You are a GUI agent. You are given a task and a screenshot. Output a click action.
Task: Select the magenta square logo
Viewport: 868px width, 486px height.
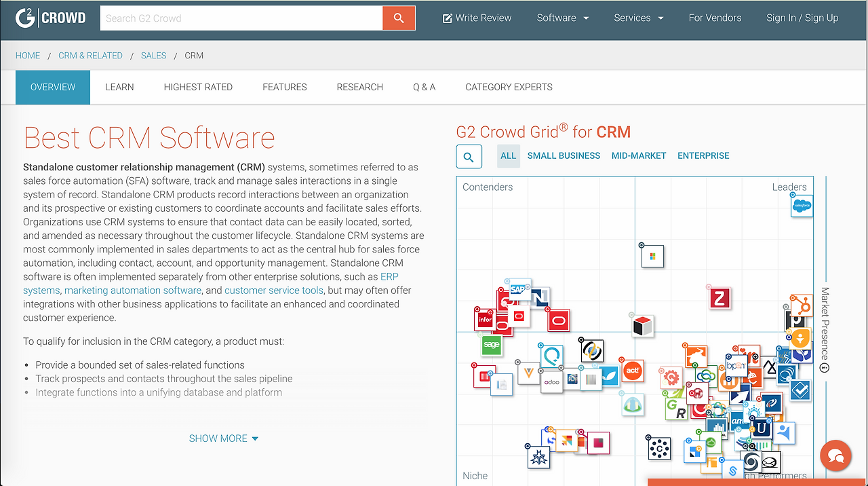coord(598,443)
